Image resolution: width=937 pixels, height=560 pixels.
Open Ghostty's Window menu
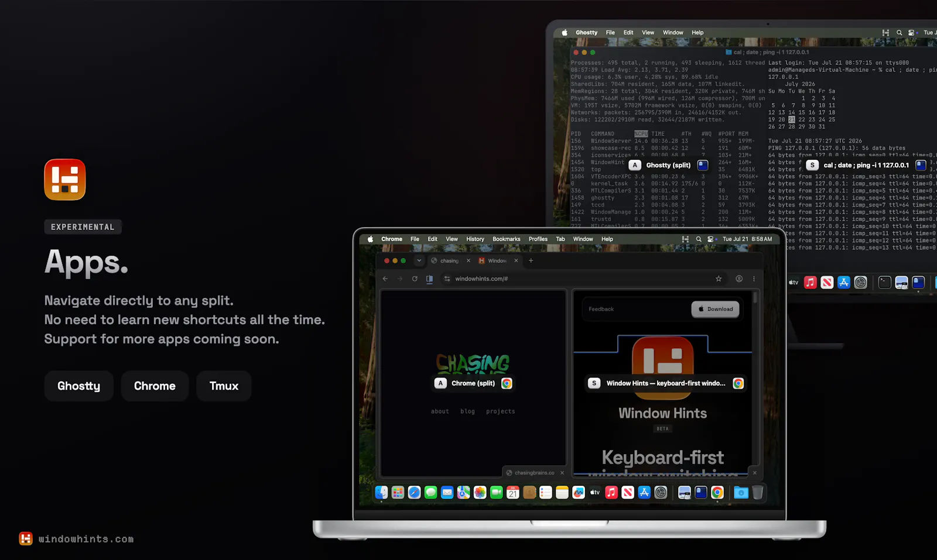[673, 33]
